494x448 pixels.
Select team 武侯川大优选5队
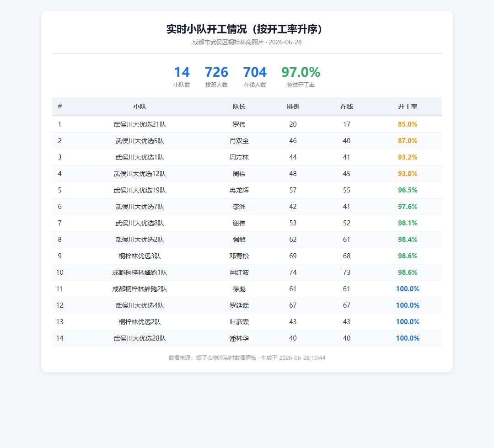click(140, 141)
